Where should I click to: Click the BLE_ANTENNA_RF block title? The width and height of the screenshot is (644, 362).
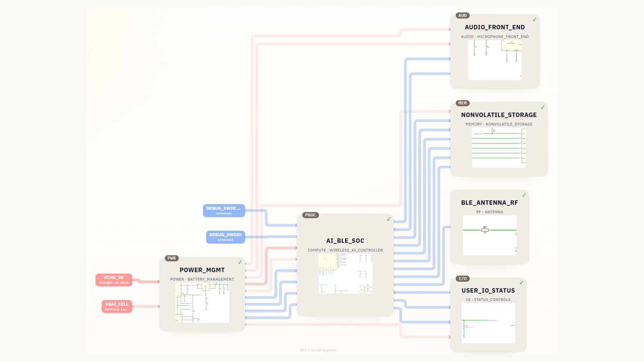(489, 203)
